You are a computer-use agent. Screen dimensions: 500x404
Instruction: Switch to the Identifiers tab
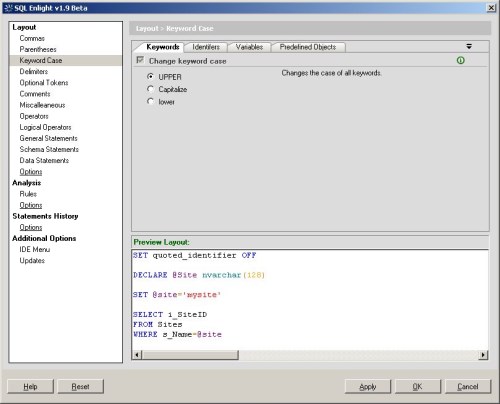pos(206,47)
